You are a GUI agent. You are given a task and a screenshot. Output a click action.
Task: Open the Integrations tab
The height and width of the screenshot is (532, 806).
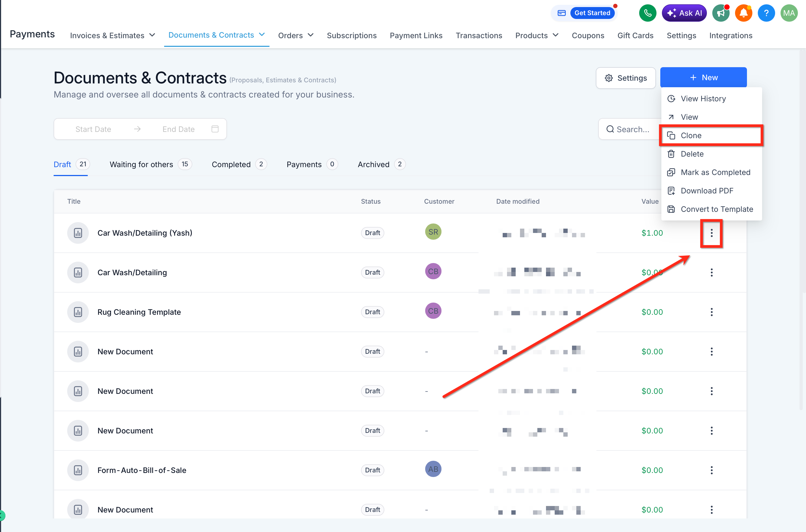[731, 35]
